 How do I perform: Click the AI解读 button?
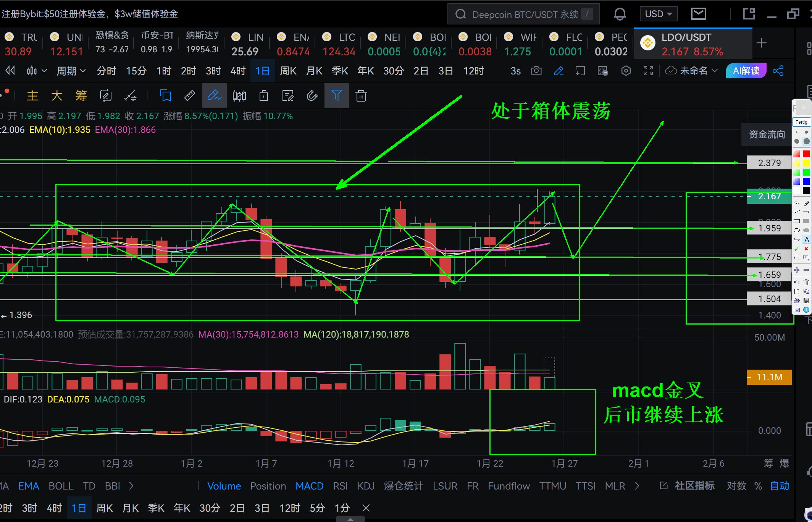tap(746, 71)
